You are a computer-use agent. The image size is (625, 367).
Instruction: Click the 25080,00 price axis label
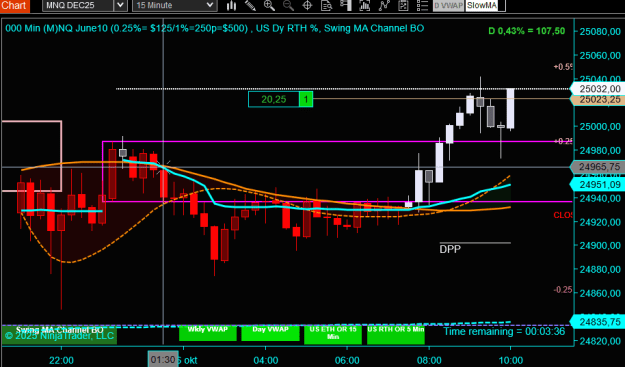point(600,31)
